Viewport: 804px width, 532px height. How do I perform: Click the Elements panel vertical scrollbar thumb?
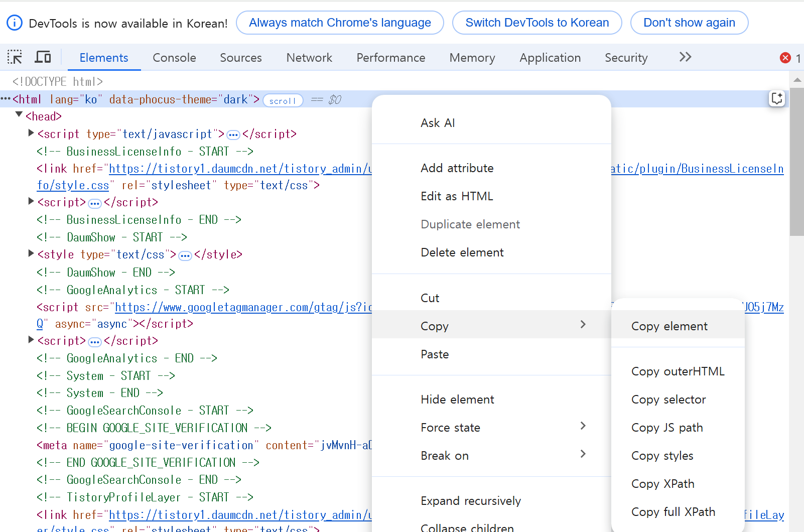click(796, 162)
